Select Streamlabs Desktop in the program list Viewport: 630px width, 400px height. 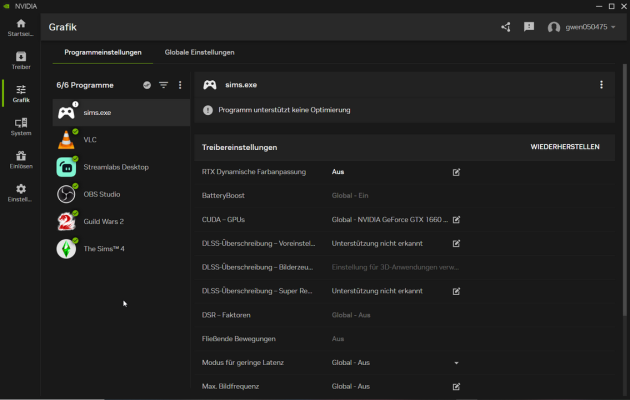[x=121, y=167]
